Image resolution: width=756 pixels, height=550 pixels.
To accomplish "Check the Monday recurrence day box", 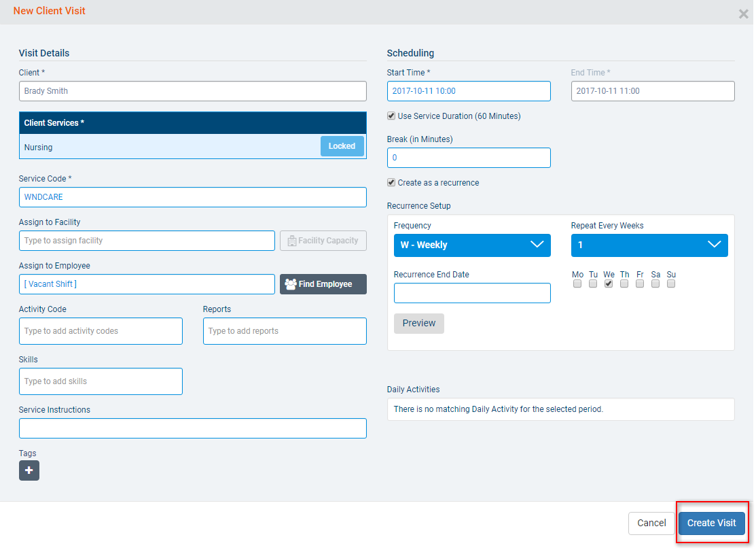I will point(577,284).
